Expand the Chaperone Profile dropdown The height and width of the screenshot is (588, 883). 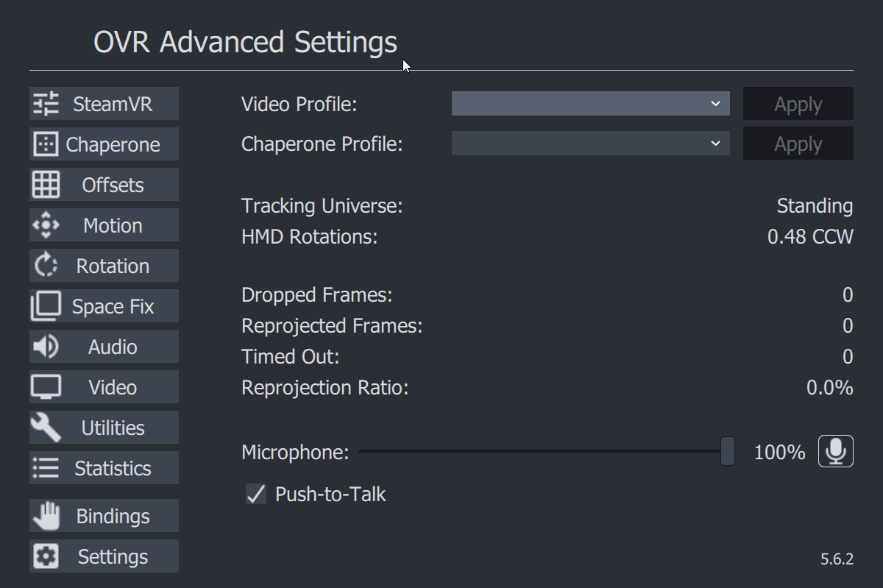pyautogui.click(x=590, y=144)
